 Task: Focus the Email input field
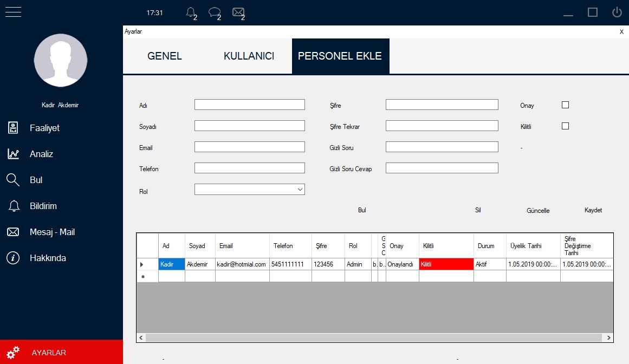(250, 147)
